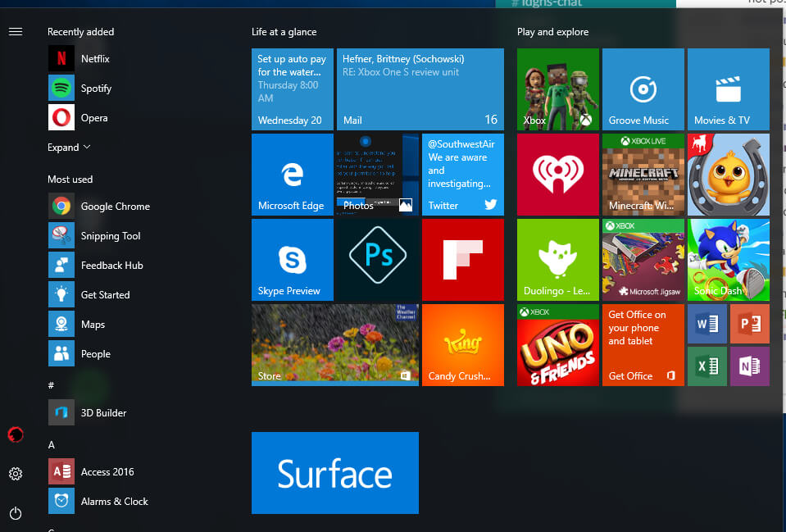Launch Maps from the app list
Screen dimensions: 786x532
point(76,325)
